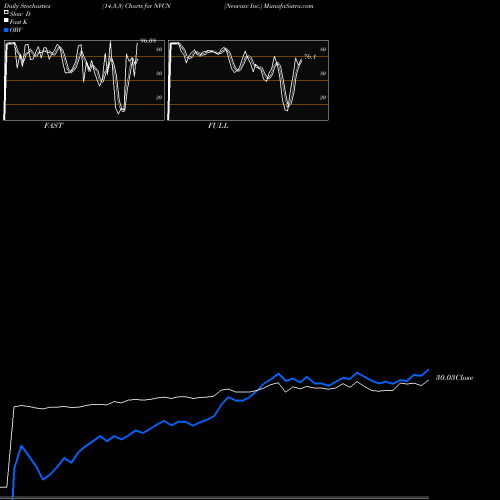Select the 'Fast K' legend label
The image size is (500, 500).
point(19,22)
